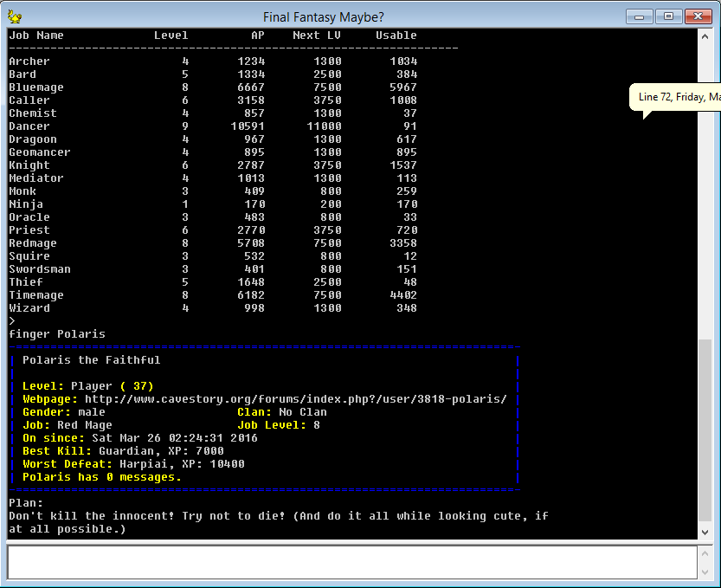Select the "Knight" job name
Screen dimensions: 721x588
[x=29, y=165]
